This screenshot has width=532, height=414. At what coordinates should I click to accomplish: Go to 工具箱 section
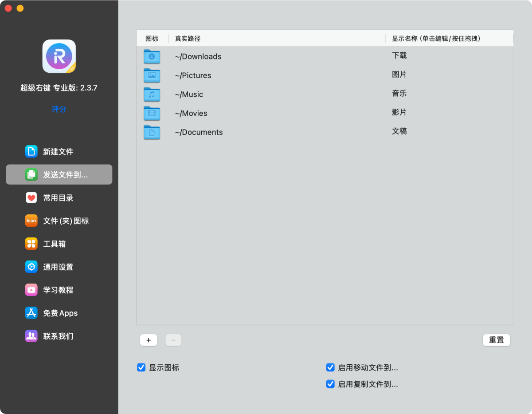click(x=59, y=244)
